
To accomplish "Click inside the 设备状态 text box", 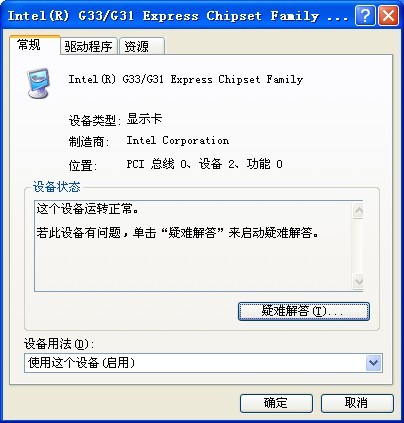I will click(x=193, y=246).
